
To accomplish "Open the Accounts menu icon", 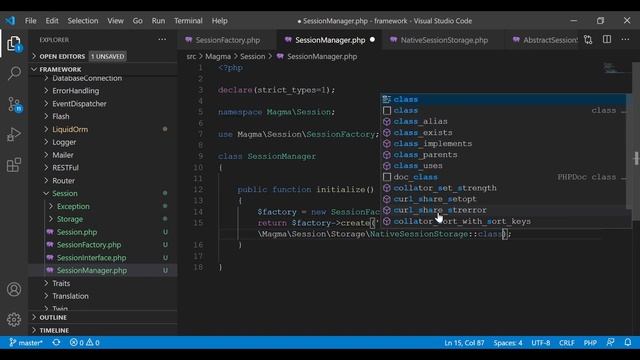I will 14,289.
